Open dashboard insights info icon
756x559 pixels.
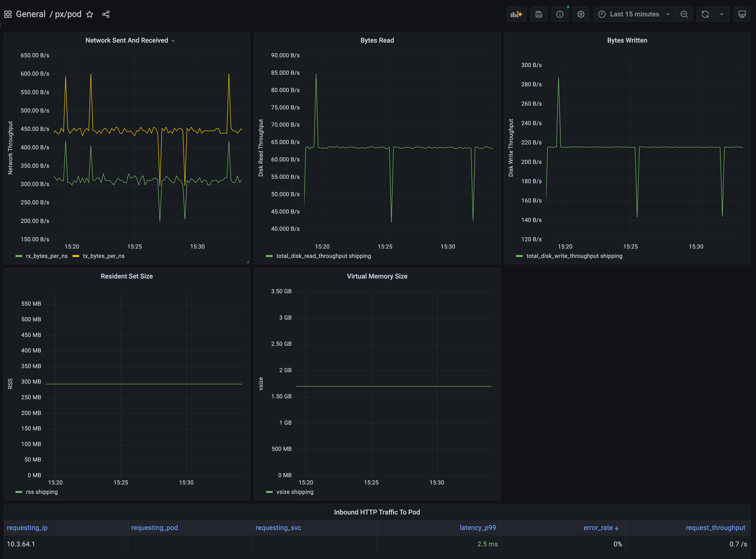click(x=560, y=14)
